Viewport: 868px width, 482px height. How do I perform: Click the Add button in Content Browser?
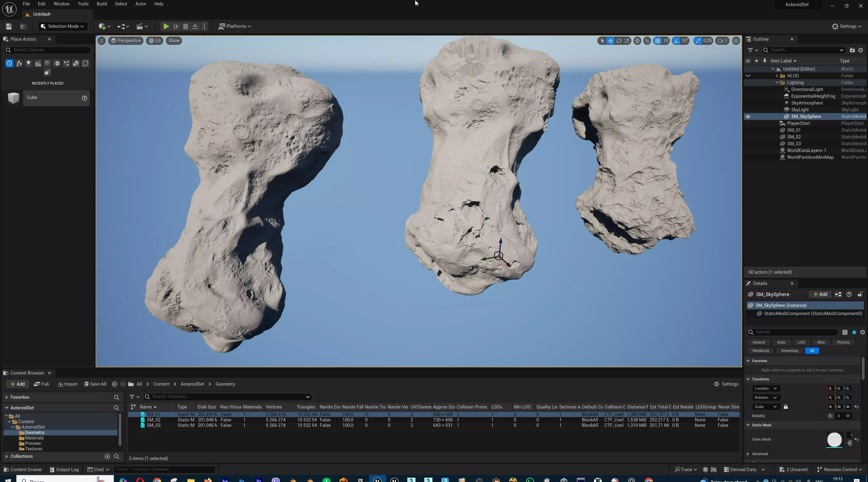17,384
